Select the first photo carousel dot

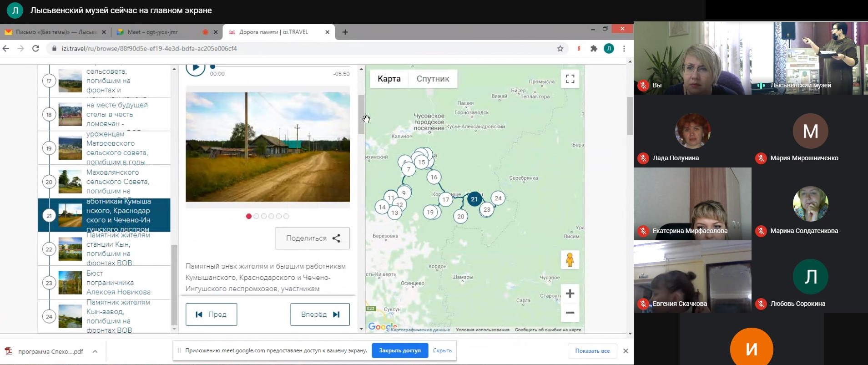tap(249, 216)
